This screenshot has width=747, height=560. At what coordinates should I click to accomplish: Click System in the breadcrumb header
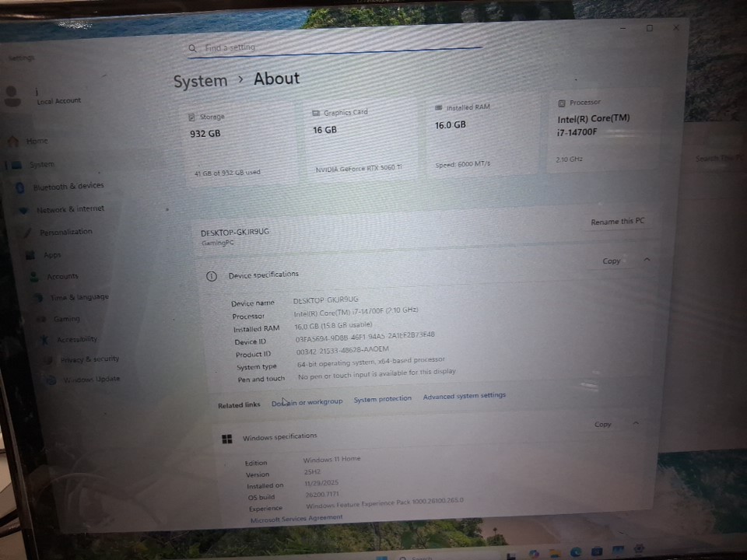[200, 82]
